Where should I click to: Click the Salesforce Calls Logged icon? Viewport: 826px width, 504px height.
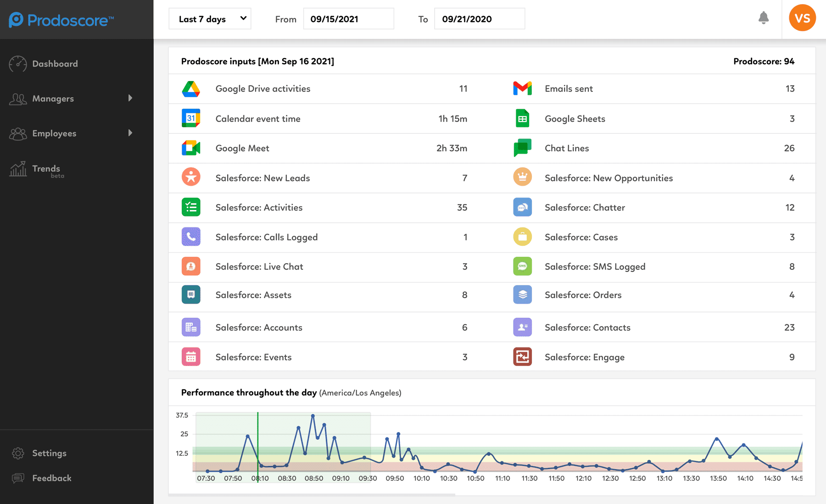point(191,237)
